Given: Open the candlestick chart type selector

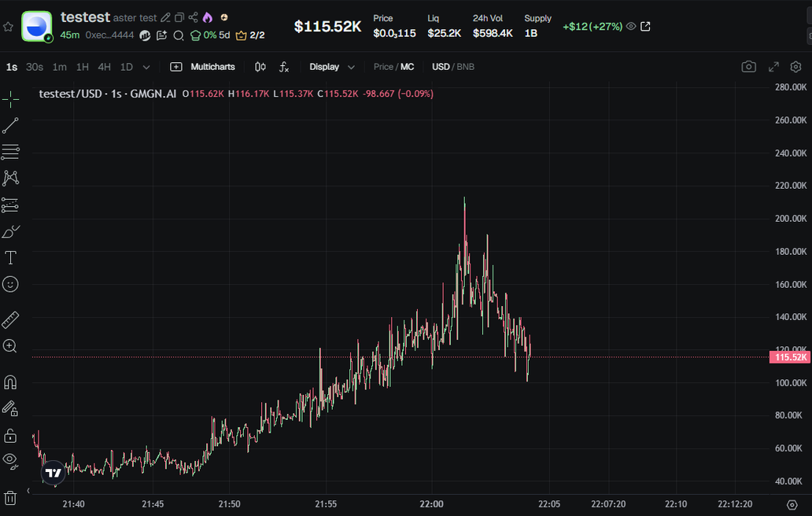Looking at the screenshot, I should pos(260,67).
